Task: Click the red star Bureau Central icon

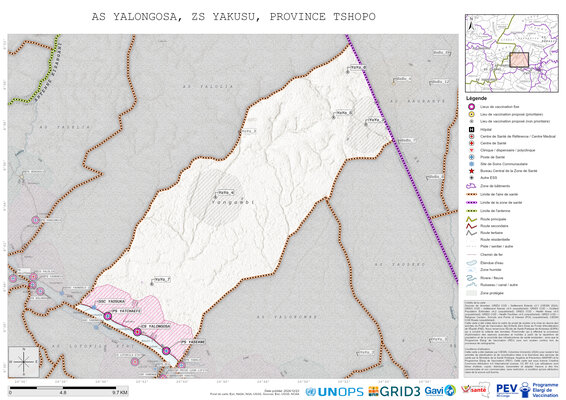Action: pos(471,171)
